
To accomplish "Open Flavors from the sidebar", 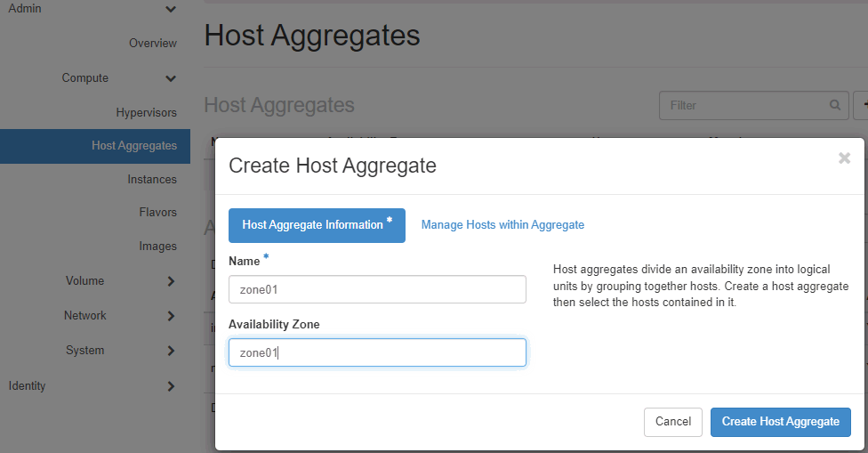I will (157, 213).
